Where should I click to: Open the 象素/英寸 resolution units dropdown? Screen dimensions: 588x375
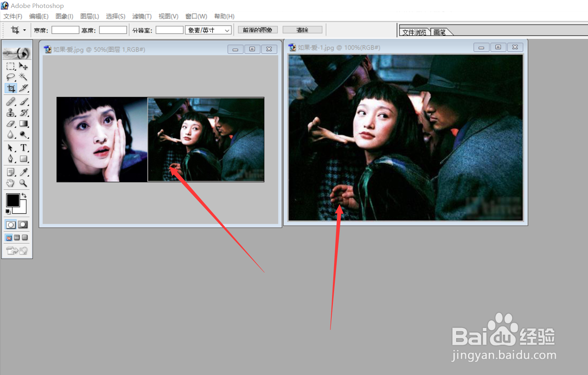208,30
